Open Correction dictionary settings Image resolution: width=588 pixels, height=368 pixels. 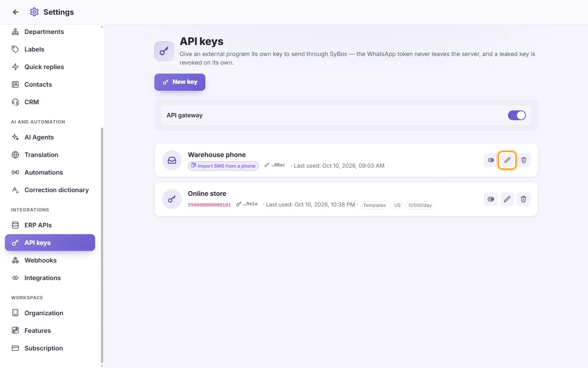50,190
